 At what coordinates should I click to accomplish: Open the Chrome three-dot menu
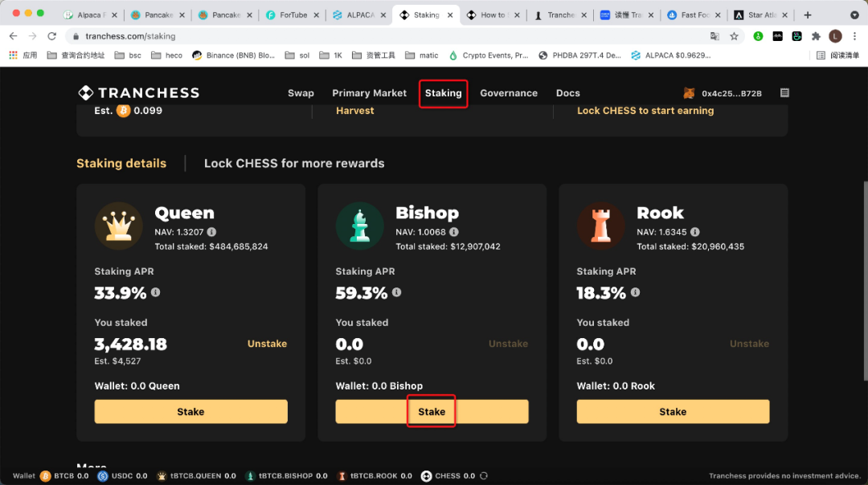[x=854, y=36]
